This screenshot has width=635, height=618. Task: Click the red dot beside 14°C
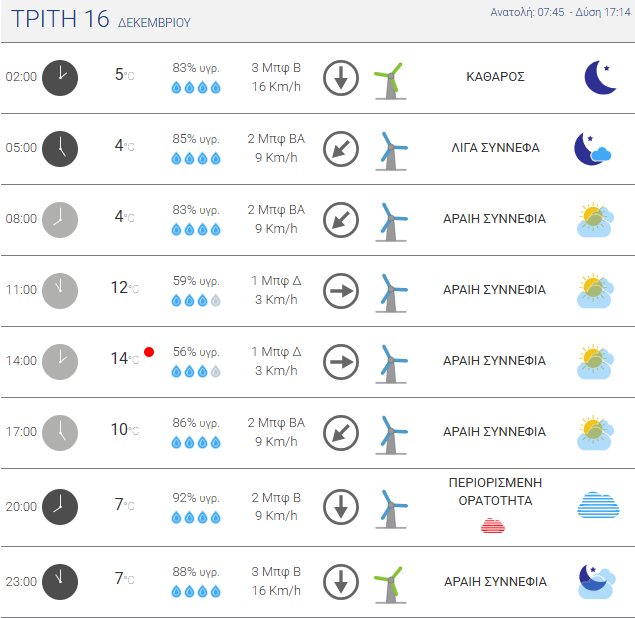[x=149, y=352]
